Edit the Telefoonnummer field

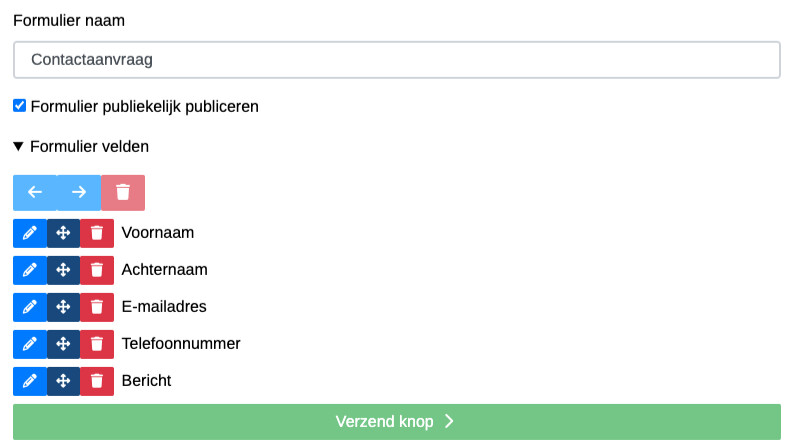pos(30,344)
